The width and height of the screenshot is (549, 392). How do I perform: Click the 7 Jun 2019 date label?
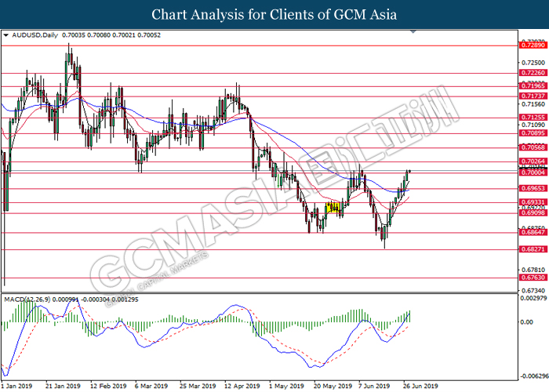(x=374, y=386)
